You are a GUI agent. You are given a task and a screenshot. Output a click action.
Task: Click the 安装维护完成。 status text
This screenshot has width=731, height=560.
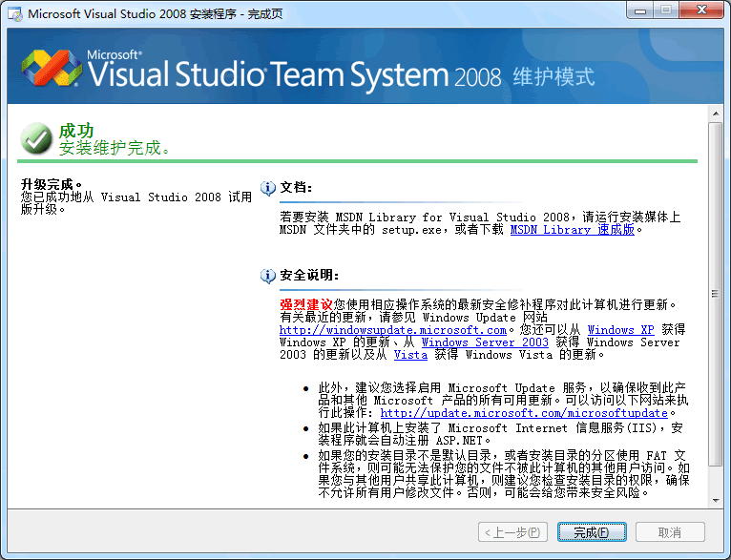pyautogui.click(x=115, y=148)
